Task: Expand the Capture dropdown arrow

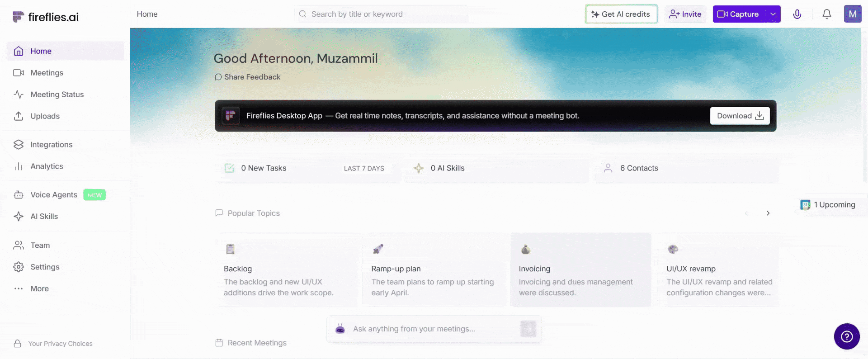Action: coord(773,14)
